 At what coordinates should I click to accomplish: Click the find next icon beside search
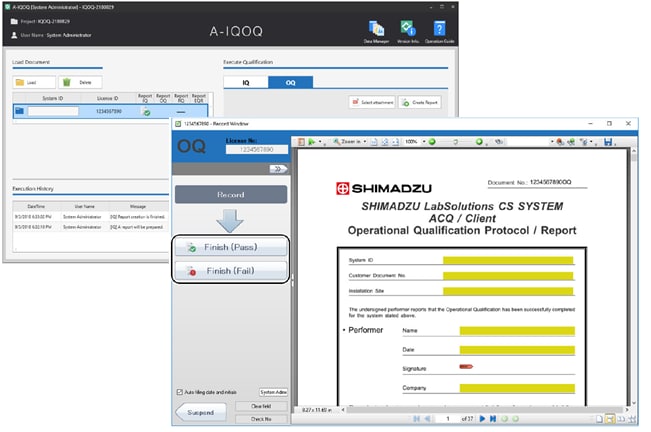[x=571, y=142]
